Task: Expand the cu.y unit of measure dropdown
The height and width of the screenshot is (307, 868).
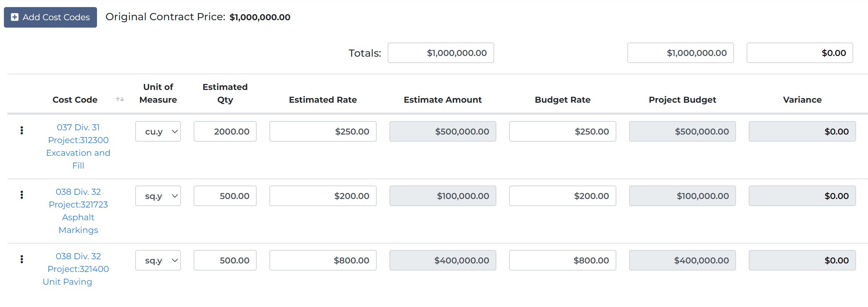Action: pos(158,132)
